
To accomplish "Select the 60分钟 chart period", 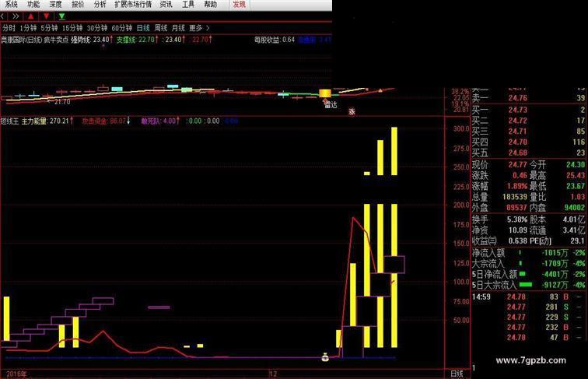I will tap(122, 28).
